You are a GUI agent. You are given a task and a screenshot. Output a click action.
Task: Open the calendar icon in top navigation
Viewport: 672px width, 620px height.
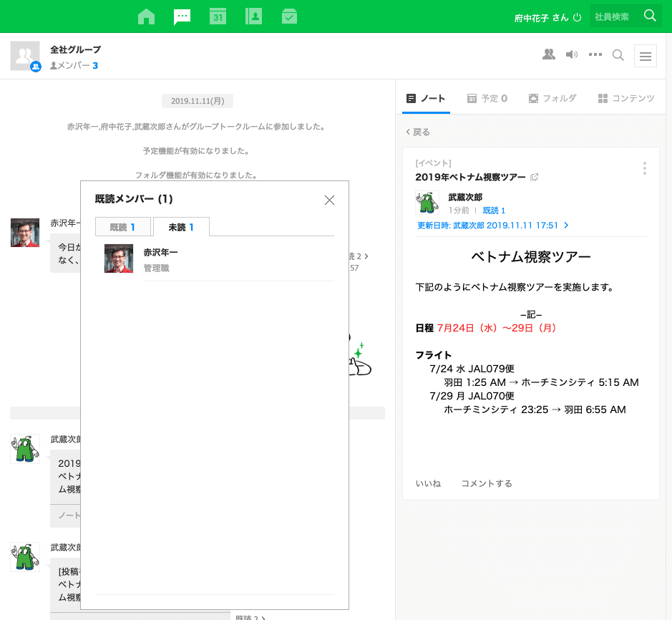coord(218,16)
